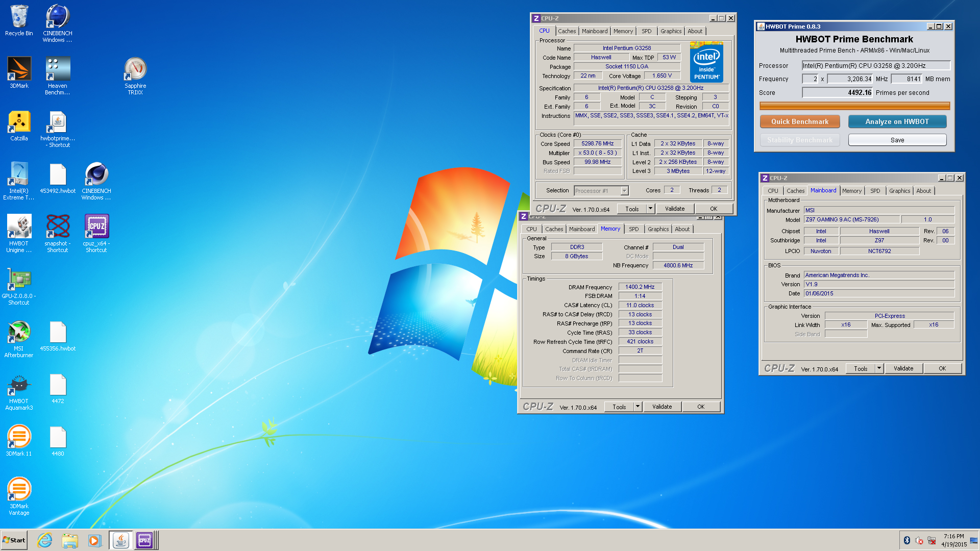
Task: Click the Show desktop button on taskbar
Action: click(x=974, y=540)
